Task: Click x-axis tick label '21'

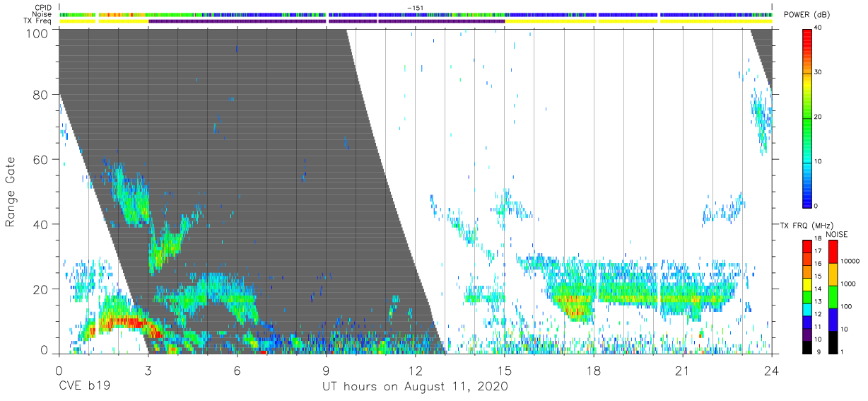Action: coord(683,371)
